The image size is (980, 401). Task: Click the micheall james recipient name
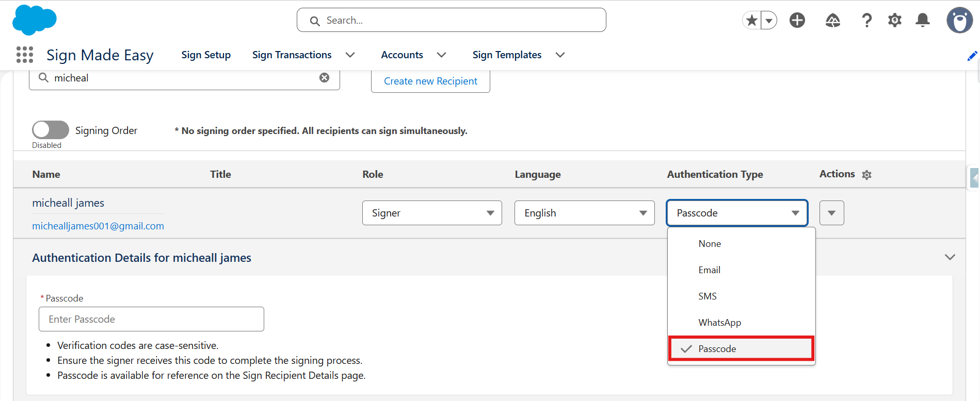pos(68,203)
